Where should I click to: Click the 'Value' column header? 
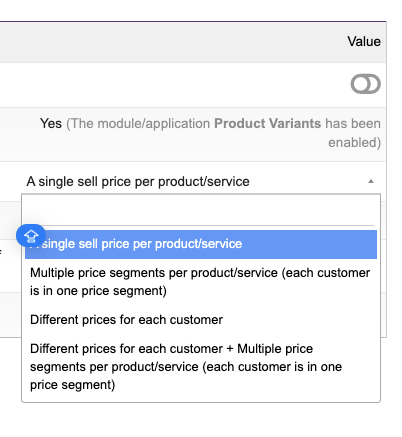364,42
